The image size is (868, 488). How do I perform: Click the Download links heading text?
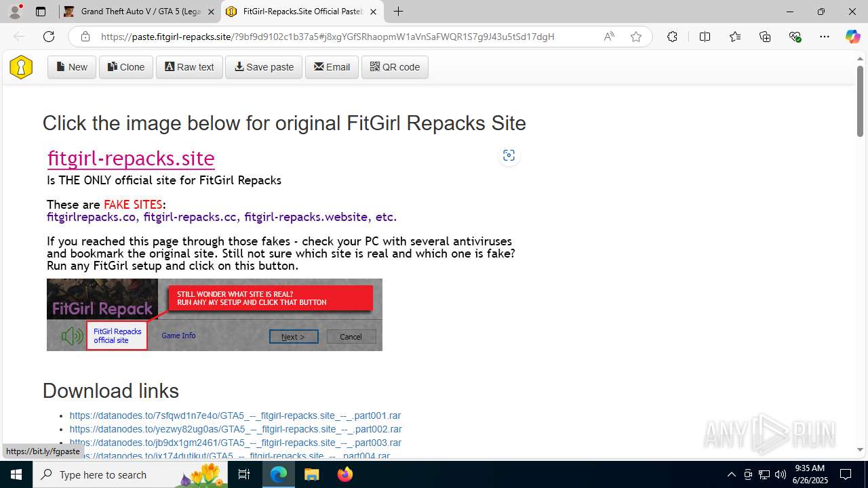[x=111, y=391]
